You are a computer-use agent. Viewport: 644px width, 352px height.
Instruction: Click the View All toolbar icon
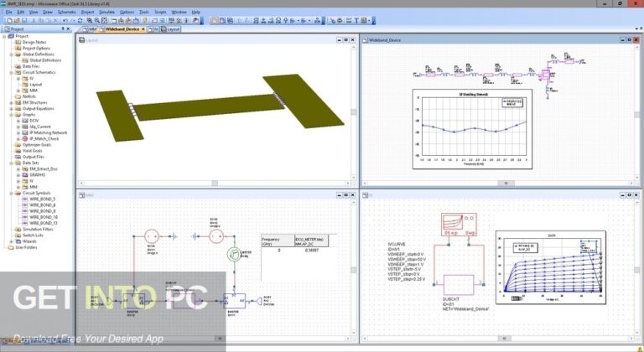(104, 20)
